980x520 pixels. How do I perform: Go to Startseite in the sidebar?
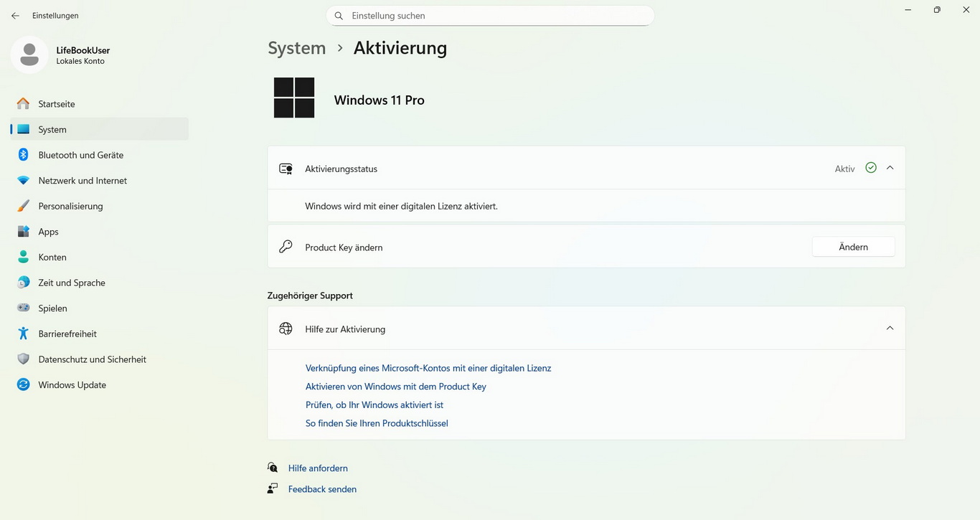[57, 104]
